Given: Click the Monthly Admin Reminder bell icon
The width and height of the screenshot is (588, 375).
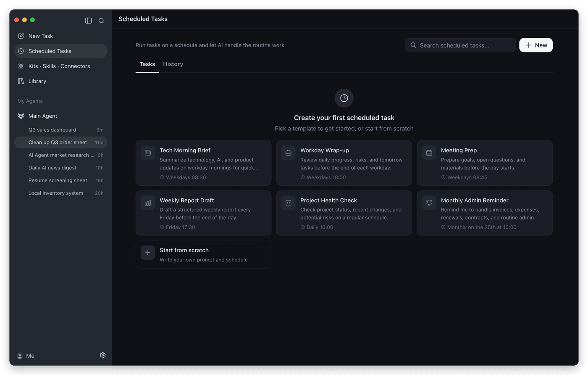Looking at the screenshot, I should point(429,203).
